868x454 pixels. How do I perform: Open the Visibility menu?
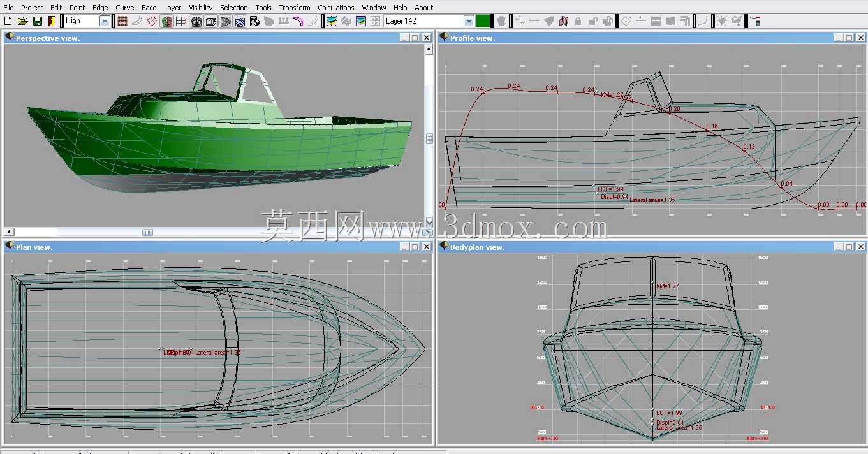[201, 8]
